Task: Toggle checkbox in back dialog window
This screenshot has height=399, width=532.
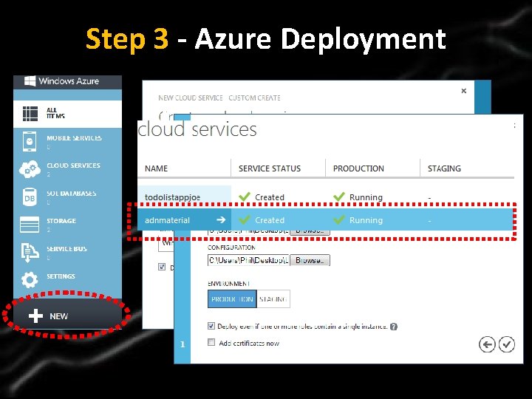Action: pyautogui.click(x=162, y=267)
